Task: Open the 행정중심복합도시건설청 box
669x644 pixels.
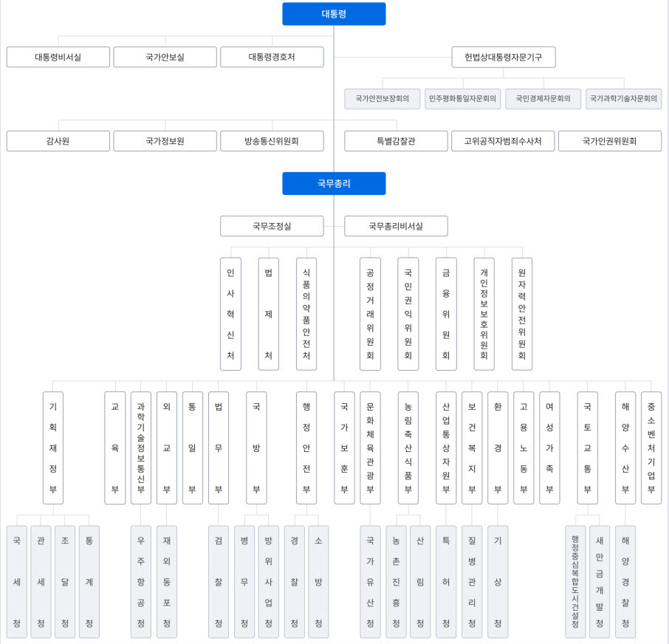Action: coord(575,582)
